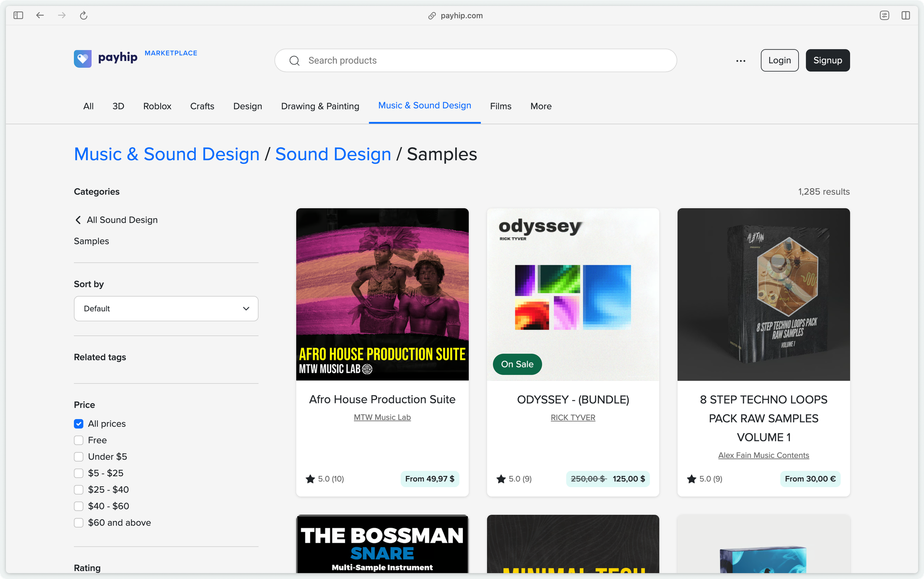Click the link icon beside payhip.com
Image resolution: width=924 pixels, height=579 pixels.
(432, 16)
